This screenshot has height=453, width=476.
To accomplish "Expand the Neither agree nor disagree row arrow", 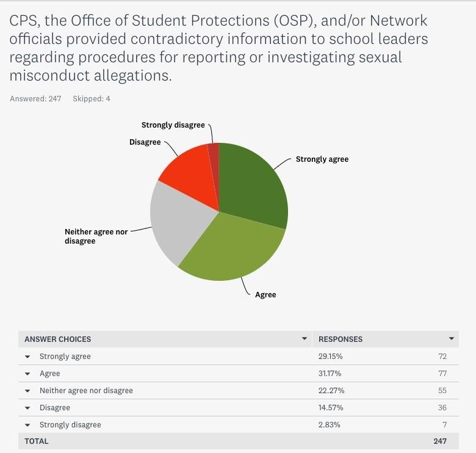I will (27, 391).
